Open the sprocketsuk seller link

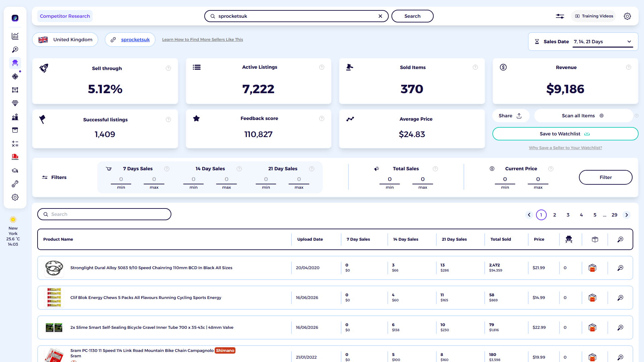(x=135, y=40)
